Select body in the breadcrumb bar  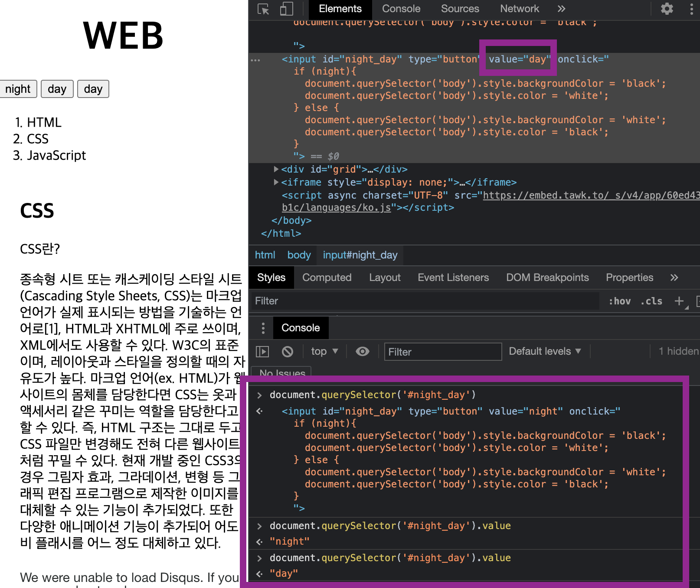coord(299,255)
